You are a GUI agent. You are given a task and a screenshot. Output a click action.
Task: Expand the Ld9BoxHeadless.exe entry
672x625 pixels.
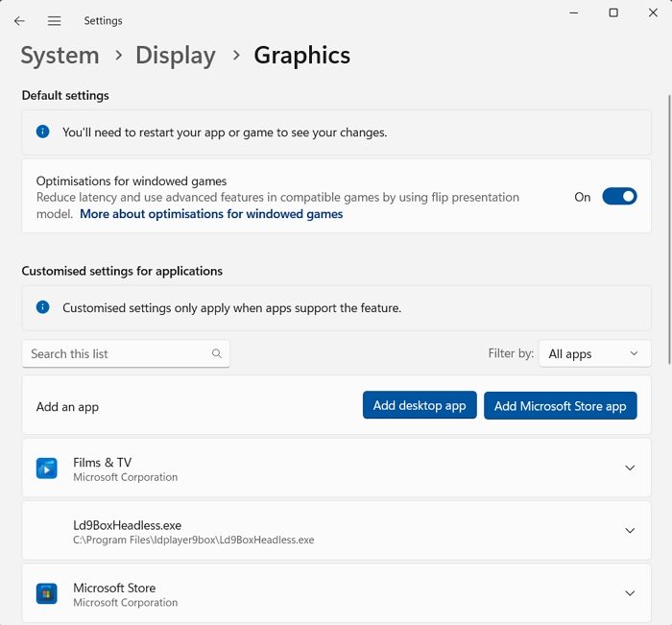tap(630, 531)
